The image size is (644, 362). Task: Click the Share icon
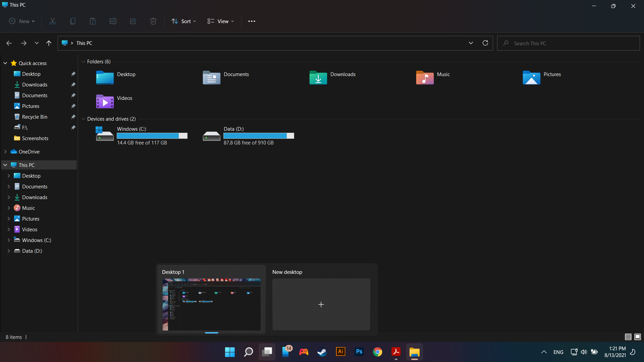point(133,21)
